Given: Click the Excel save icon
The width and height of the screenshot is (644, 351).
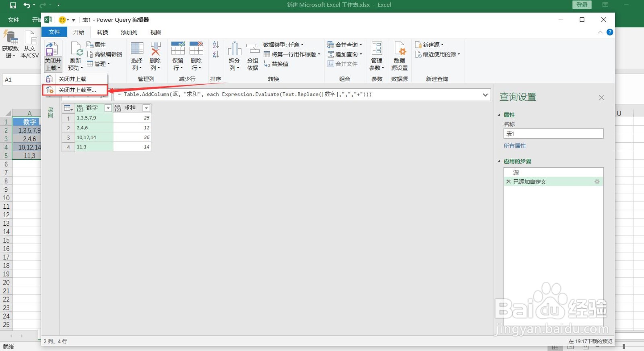Looking at the screenshot, I should [x=13, y=5].
